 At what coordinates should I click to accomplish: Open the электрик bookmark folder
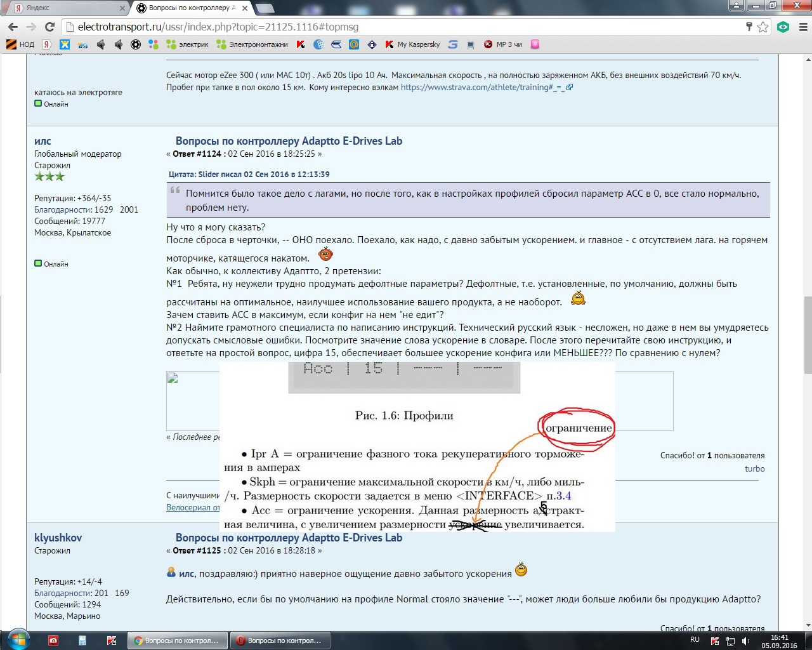pos(187,44)
